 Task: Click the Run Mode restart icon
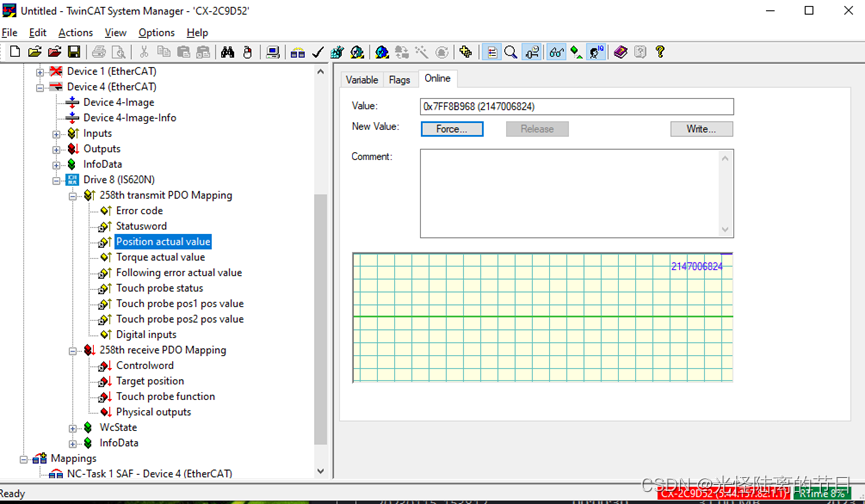point(357,52)
